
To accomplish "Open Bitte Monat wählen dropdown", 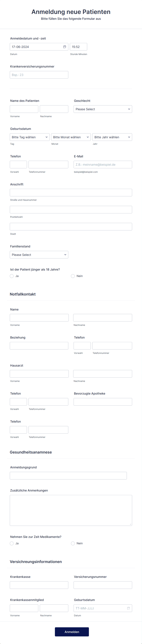I will 71,137.
